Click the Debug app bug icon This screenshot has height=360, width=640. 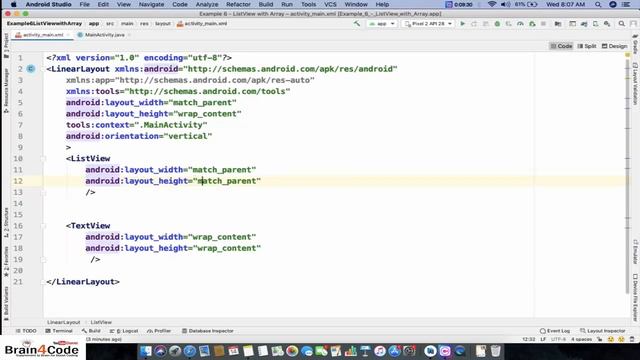tap(497, 24)
